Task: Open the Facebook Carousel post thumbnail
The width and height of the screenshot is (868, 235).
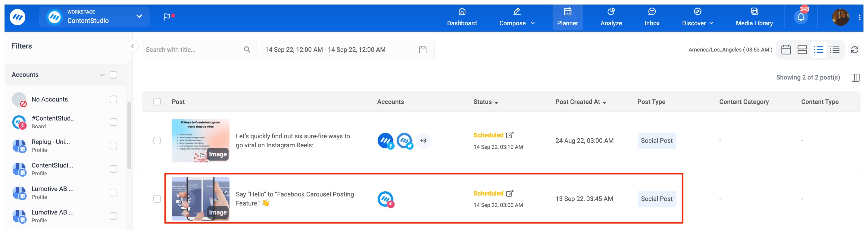Action: [x=201, y=199]
